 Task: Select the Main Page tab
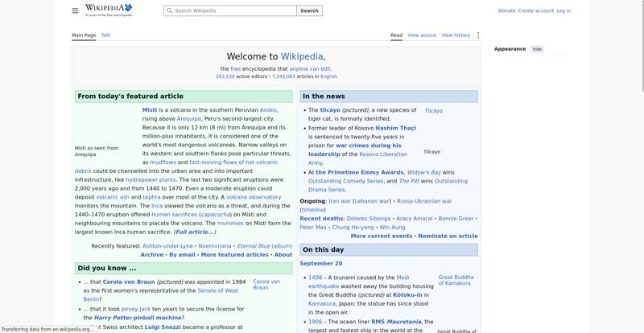[84, 35]
